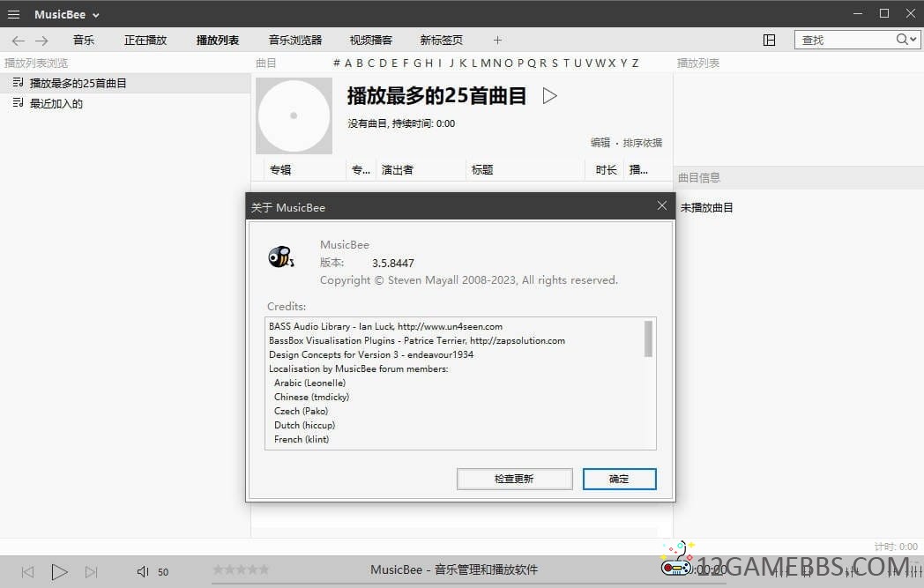The height and width of the screenshot is (588, 924).
Task: Click the 播放列表 right panel header
Action: 698,63
